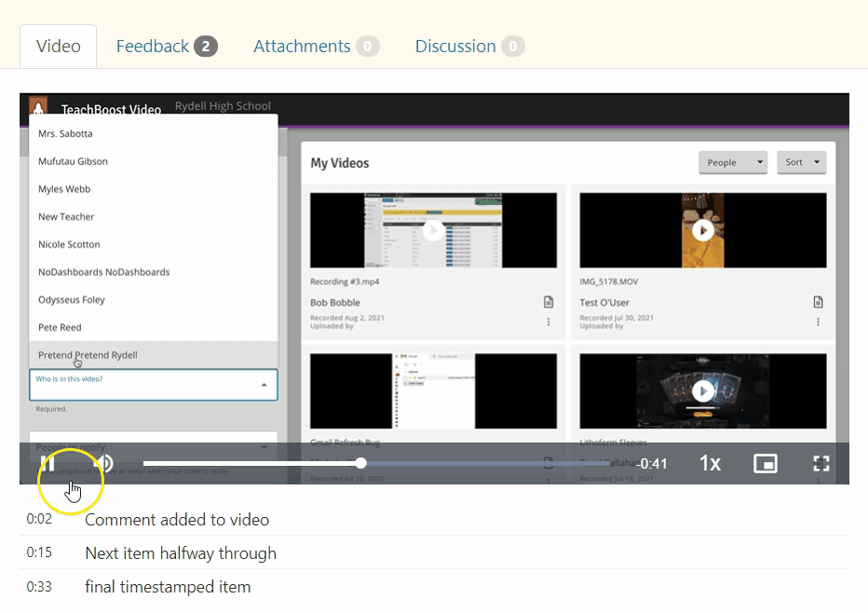Select Pretend Pretend Rydell from the list
The height and width of the screenshot is (613, 868).
coord(154,355)
